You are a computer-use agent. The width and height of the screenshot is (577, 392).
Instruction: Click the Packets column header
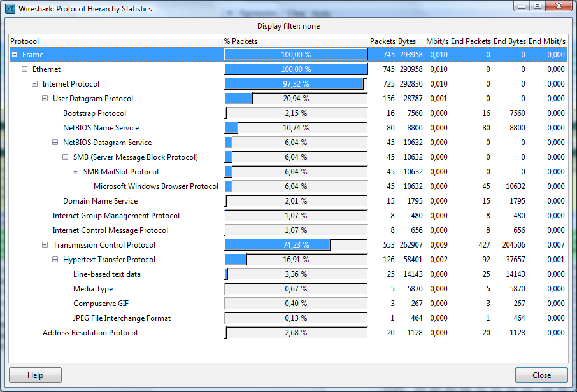coord(383,41)
